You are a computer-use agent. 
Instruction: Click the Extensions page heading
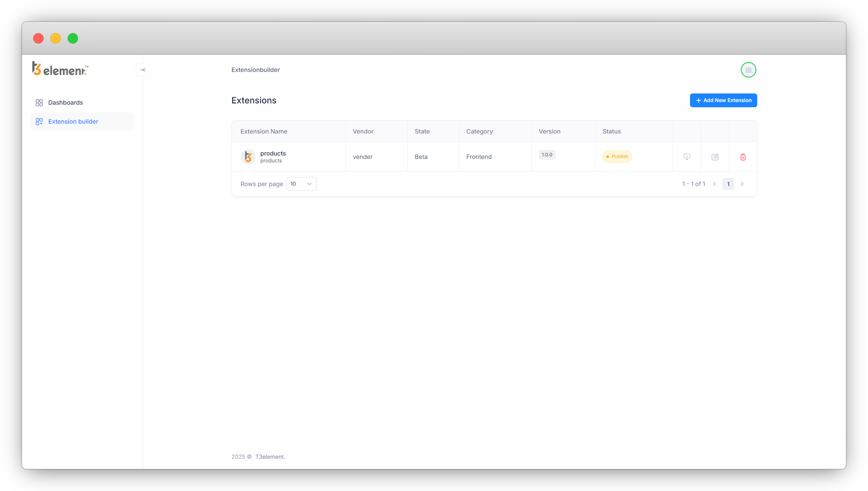254,100
